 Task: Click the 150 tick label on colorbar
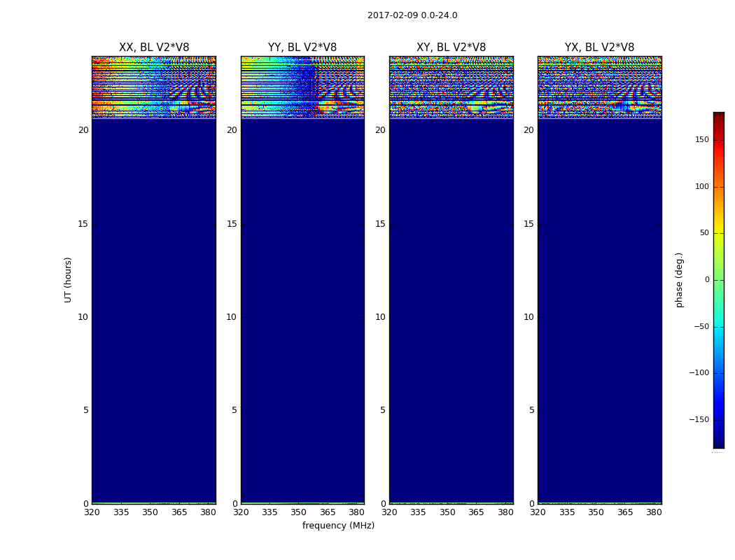pos(701,140)
